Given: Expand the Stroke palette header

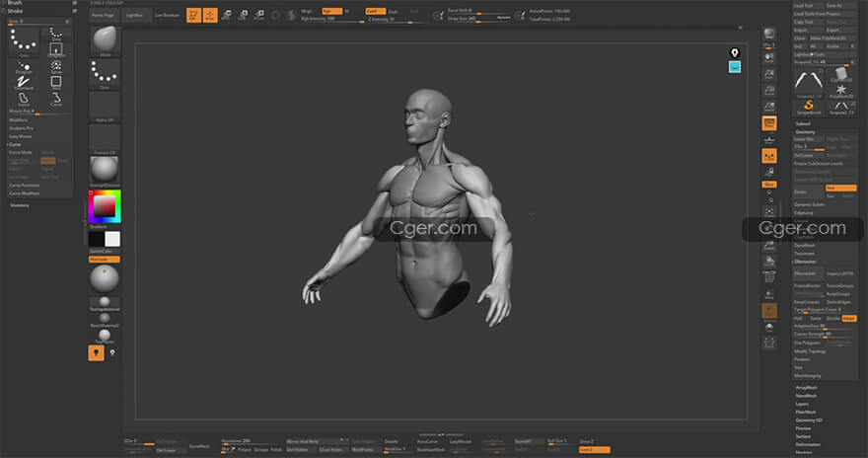Looking at the screenshot, I should pos(15,11).
